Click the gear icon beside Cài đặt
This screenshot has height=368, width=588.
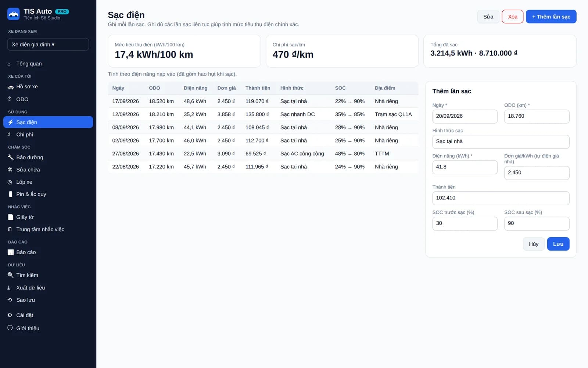pyautogui.click(x=10, y=315)
